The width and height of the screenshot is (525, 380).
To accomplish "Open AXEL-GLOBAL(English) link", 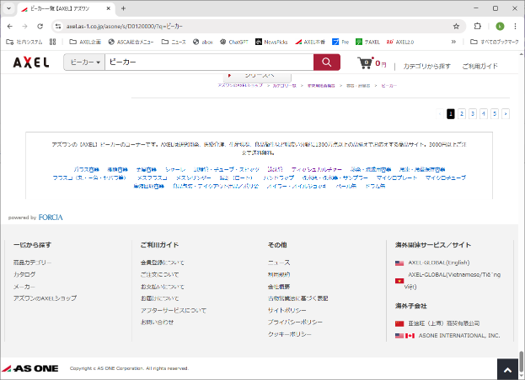I will coord(439,262).
